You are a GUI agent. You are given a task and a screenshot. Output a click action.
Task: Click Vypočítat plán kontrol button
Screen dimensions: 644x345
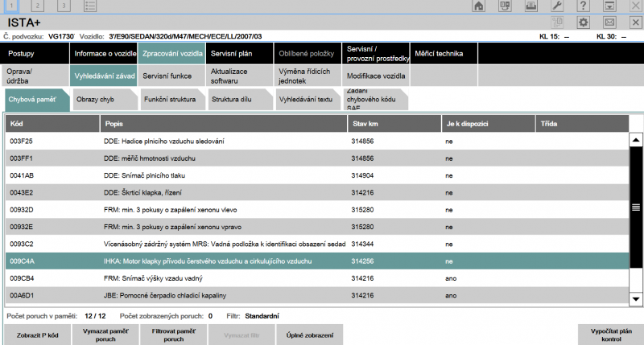click(x=611, y=335)
